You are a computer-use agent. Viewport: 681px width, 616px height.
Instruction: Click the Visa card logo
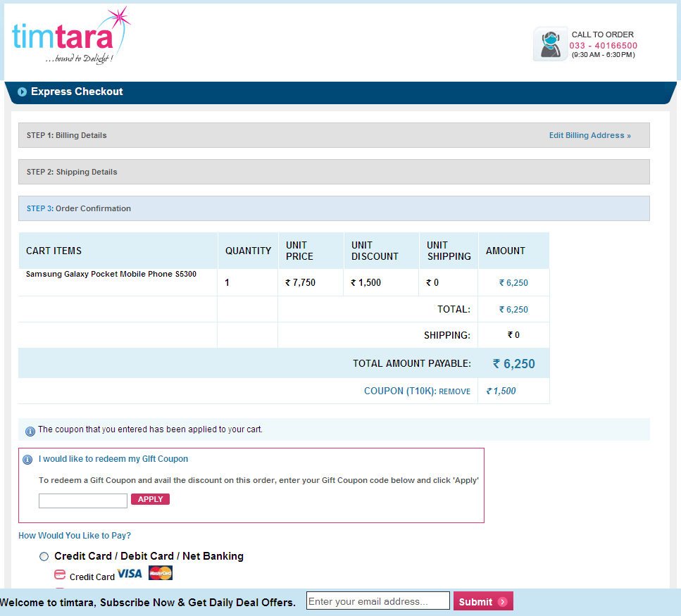(130, 574)
